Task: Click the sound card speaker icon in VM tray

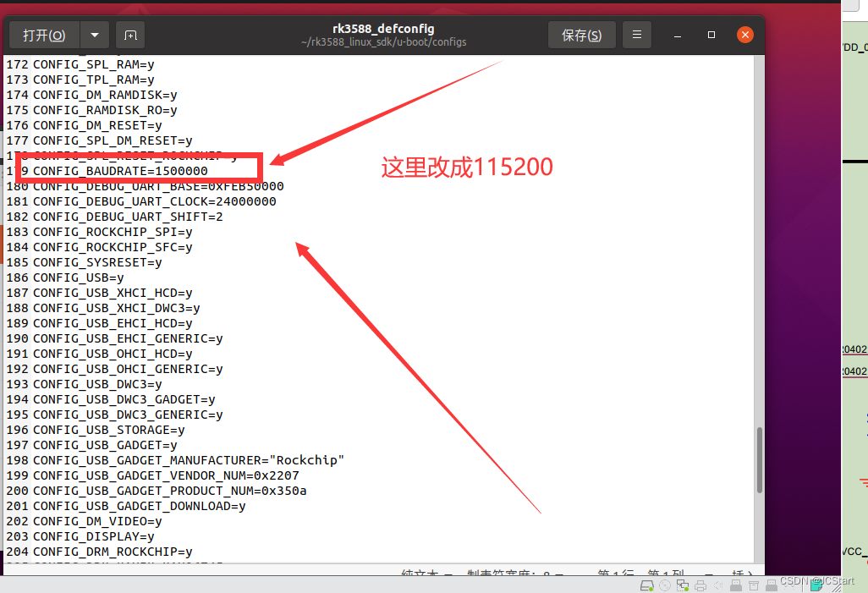Action: point(718,585)
